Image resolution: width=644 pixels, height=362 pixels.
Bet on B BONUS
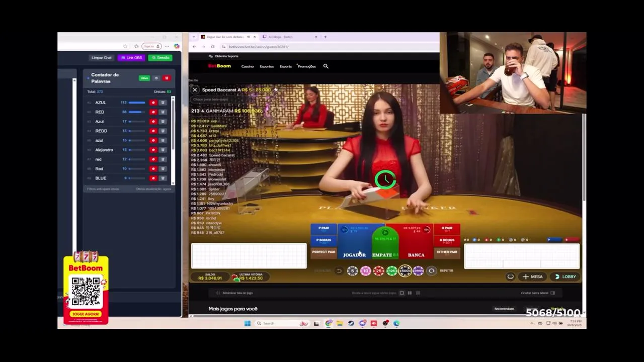tap(447, 241)
